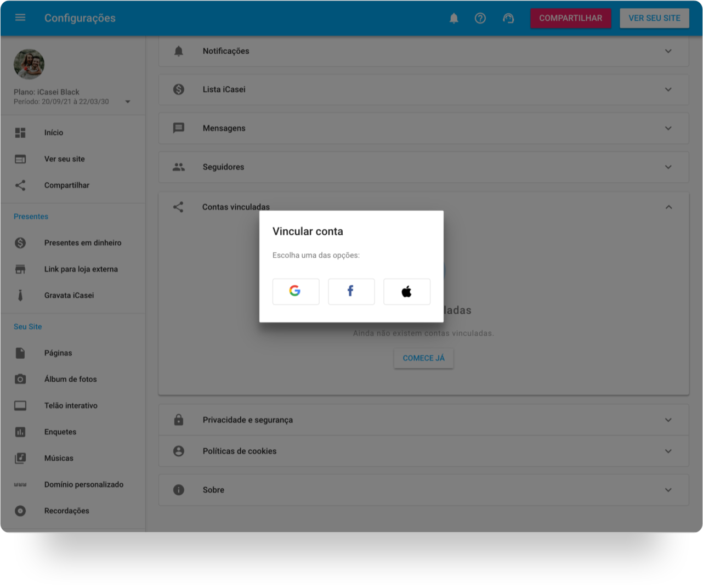Click the Músicas library icon

[x=20, y=458]
